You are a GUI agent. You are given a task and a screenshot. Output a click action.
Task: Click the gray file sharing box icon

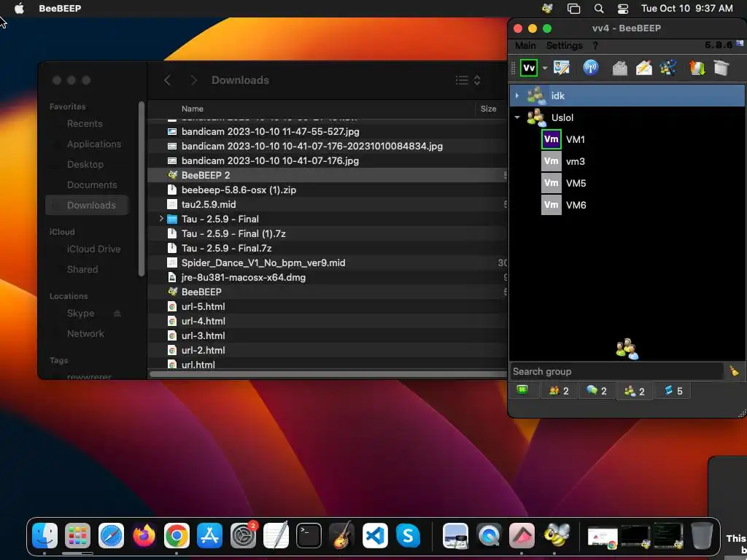click(x=721, y=68)
